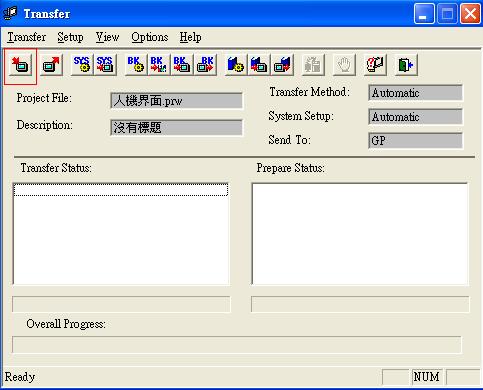Click the SYS send to unit icon
The height and width of the screenshot is (390, 483).
[105, 65]
